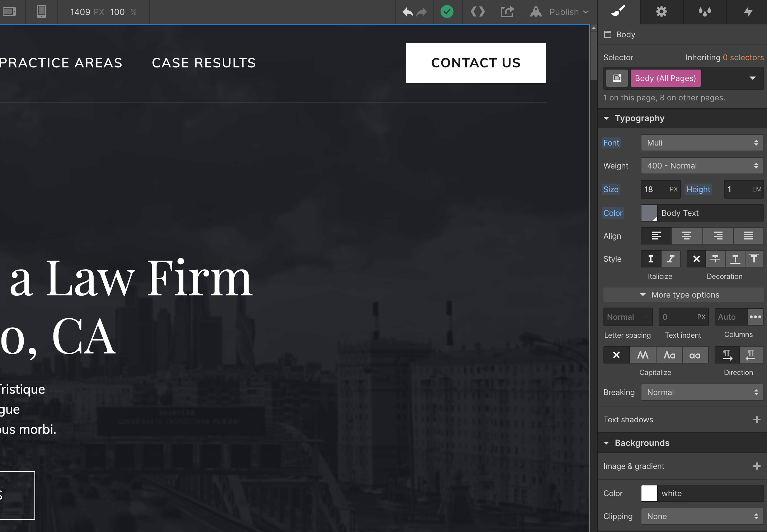Click the CONTACT US button
The width and height of the screenshot is (767, 532).
point(476,63)
